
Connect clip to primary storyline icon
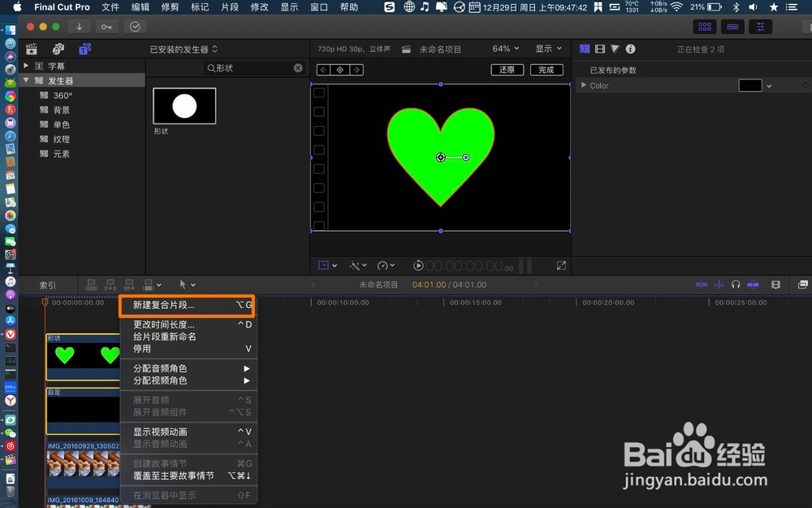[x=91, y=284]
